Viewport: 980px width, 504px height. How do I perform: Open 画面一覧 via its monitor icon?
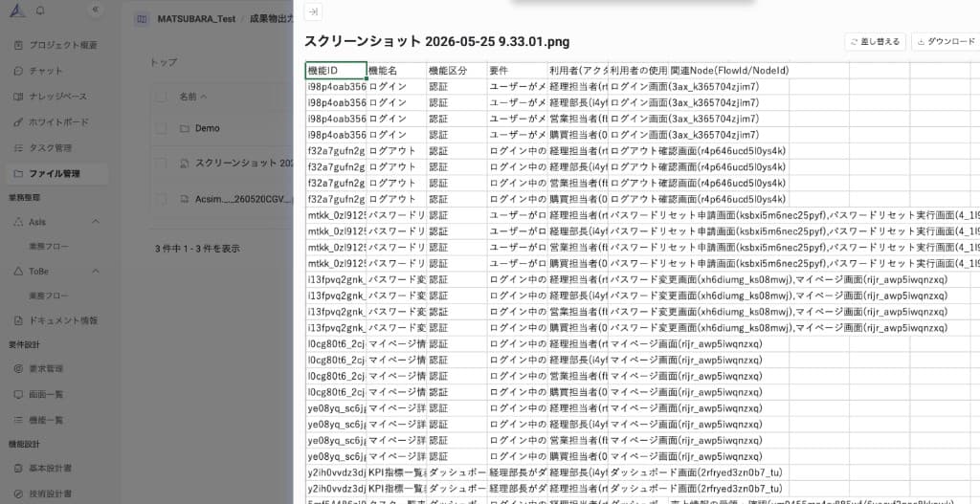click(x=18, y=394)
